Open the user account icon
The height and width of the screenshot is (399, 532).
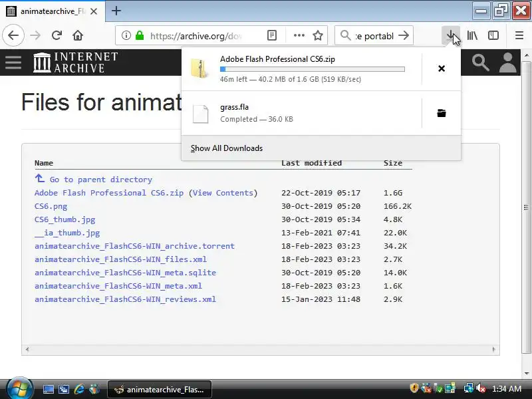(x=507, y=63)
